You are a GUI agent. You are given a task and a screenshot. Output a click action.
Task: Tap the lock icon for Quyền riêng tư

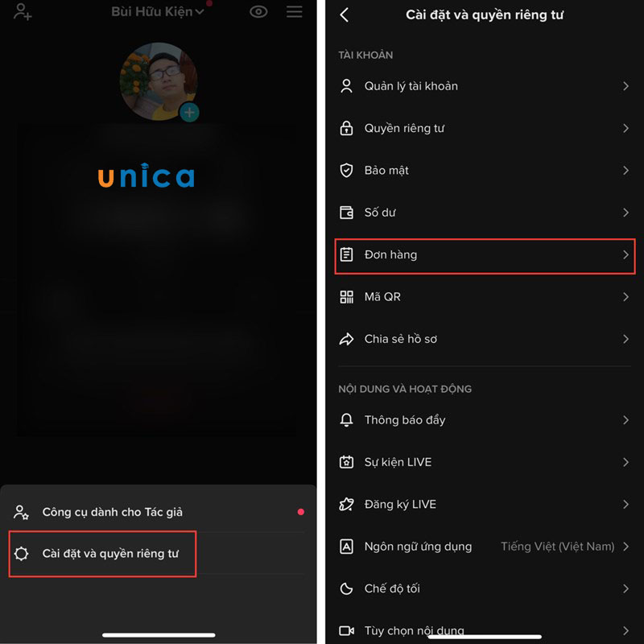346,128
